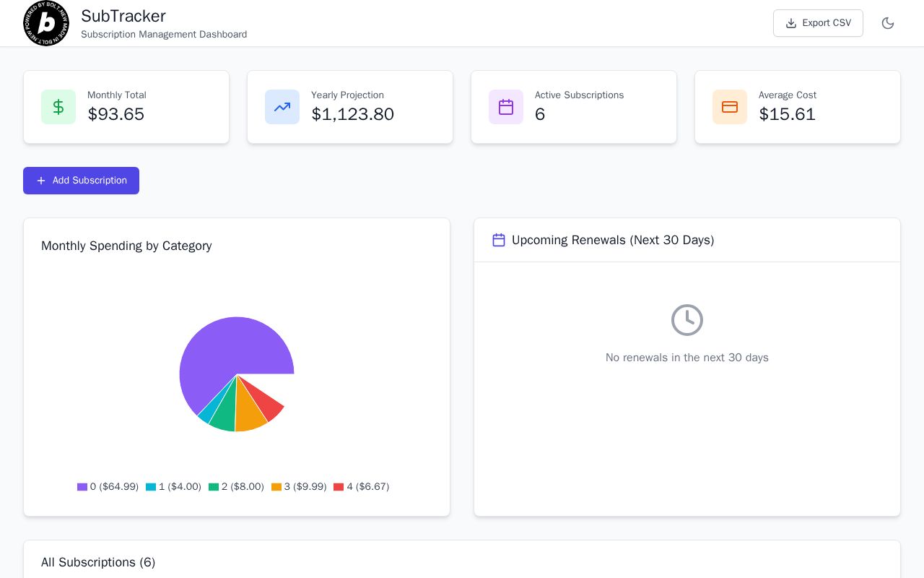Click the Bolt 'b' logo badge
The image size is (924, 578).
click(46, 23)
